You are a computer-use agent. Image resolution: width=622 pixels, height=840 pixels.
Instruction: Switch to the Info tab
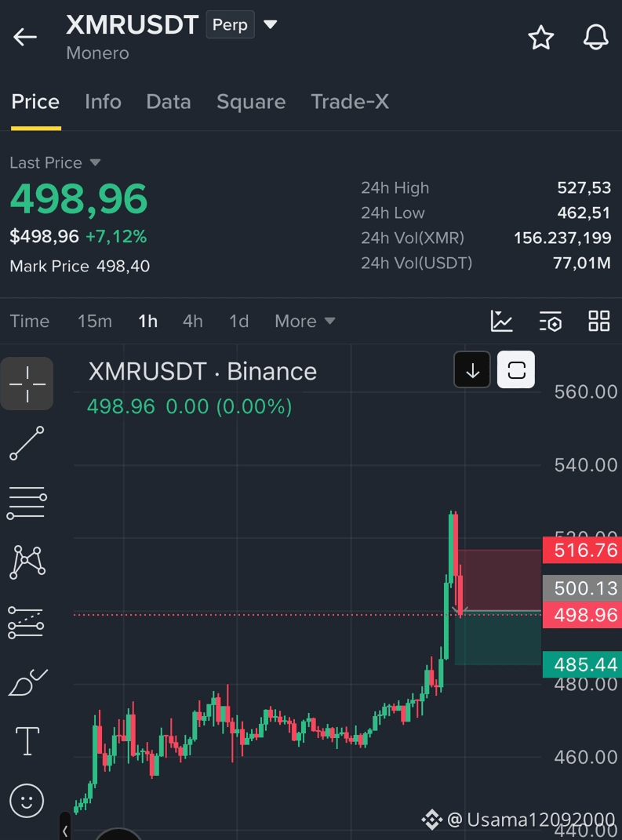pos(103,102)
